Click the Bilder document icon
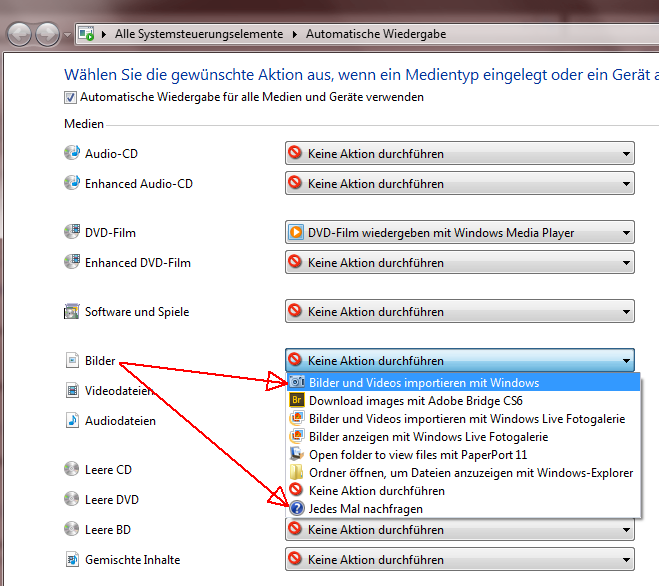Screen dimensions: 659x586 (72, 361)
